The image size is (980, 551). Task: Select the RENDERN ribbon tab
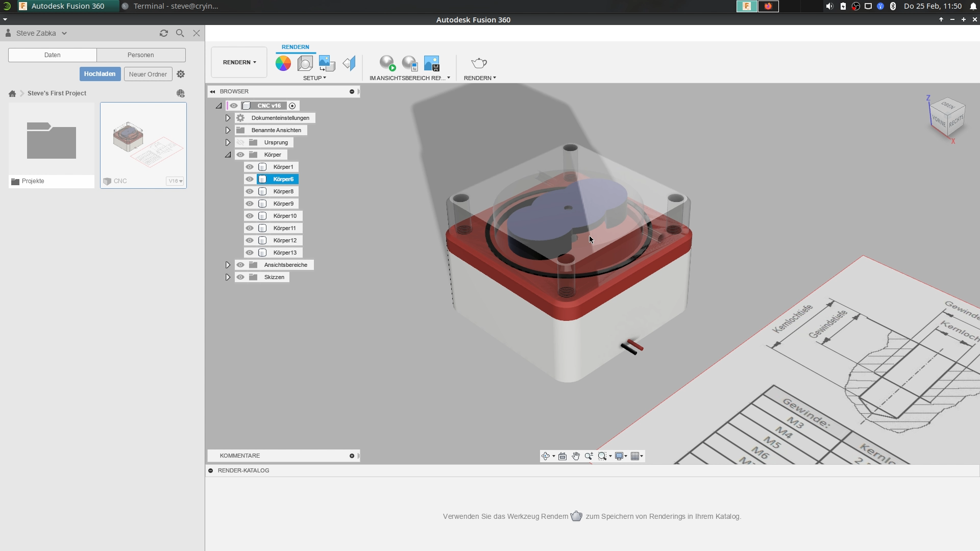[296, 47]
